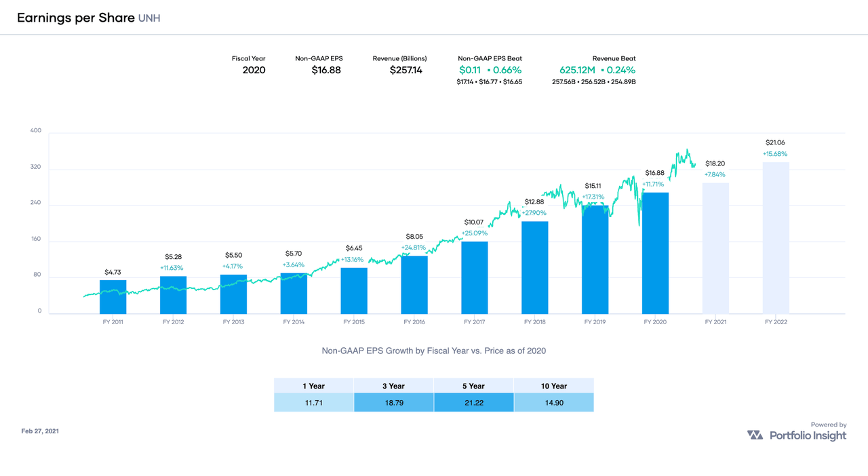Click the +4.17% growth label
868x476 pixels.
[x=234, y=266]
